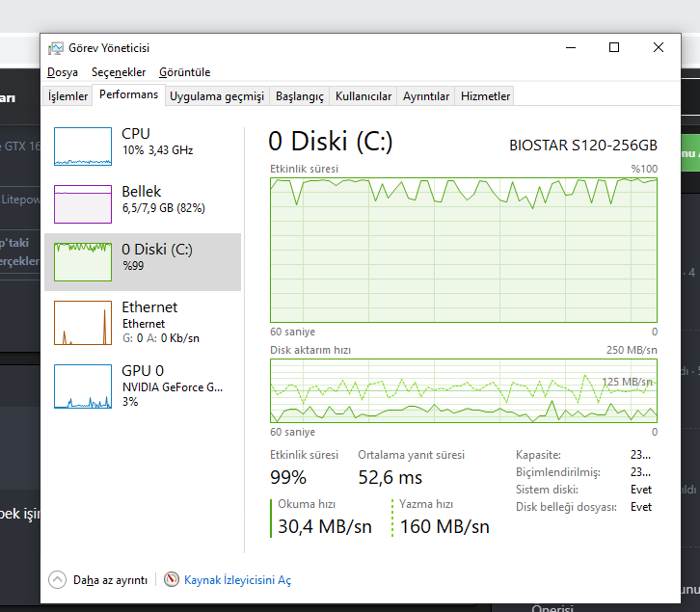Open the Dosya menu
Screen dimensions: 700x612
coord(63,72)
